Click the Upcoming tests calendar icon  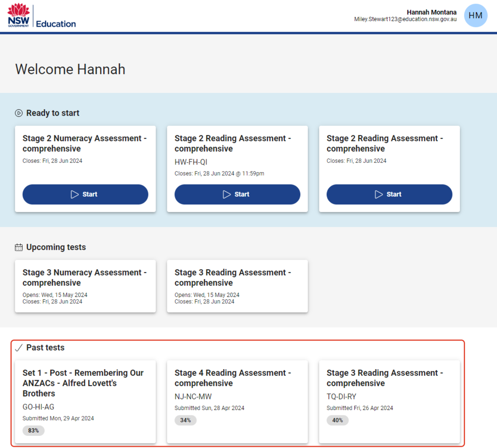(19, 247)
